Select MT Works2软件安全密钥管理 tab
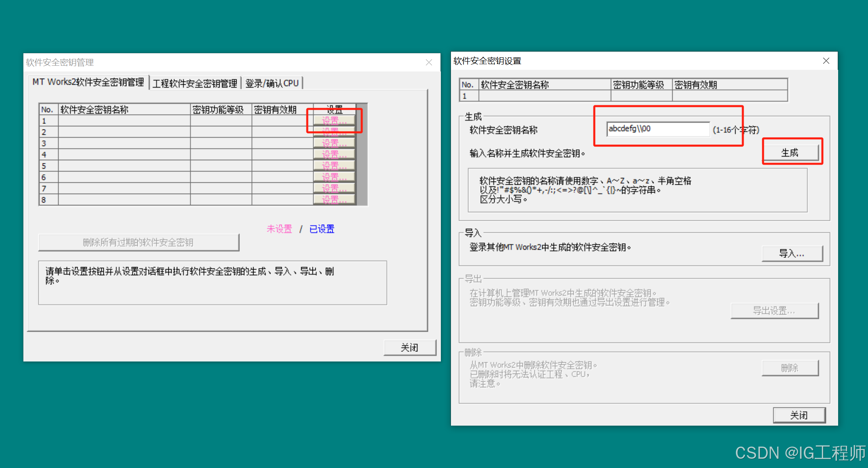868x468 pixels. [88, 82]
